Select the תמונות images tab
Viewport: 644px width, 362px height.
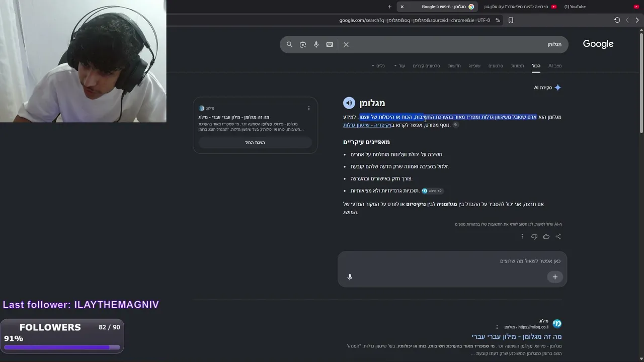click(518, 66)
